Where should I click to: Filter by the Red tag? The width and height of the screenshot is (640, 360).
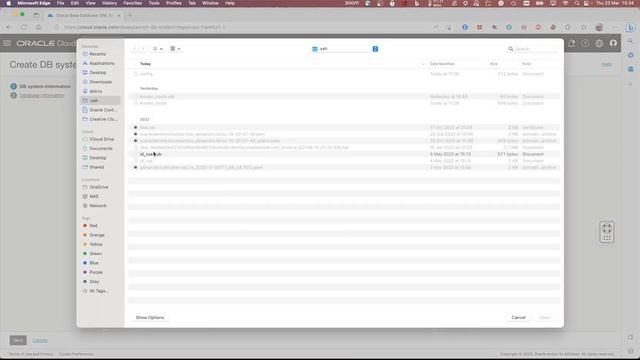pyautogui.click(x=93, y=226)
